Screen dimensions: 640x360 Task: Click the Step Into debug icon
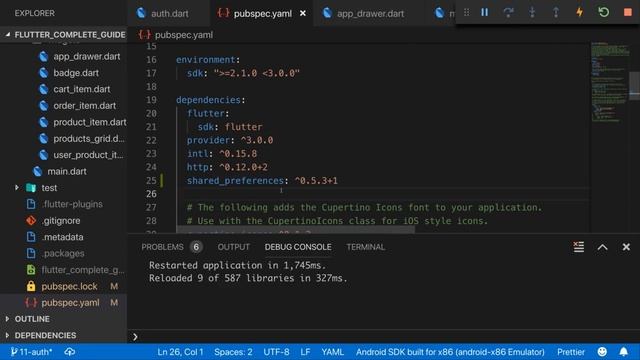pyautogui.click(x=532, y=12)
